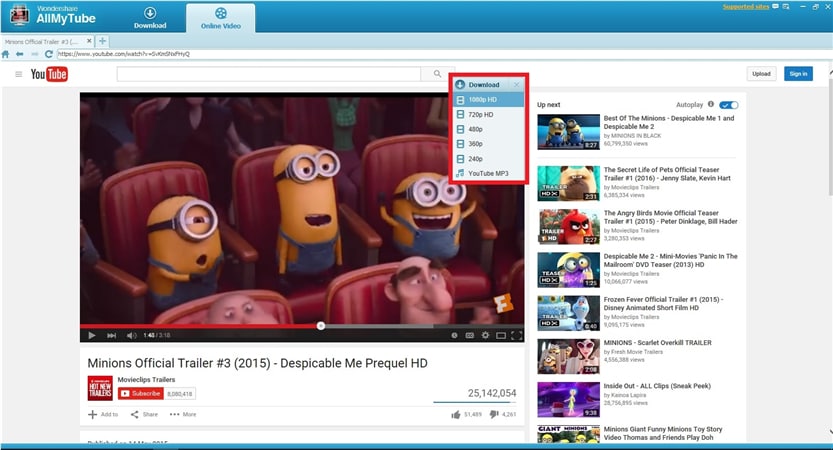Click the Sign in button

pos(798,74)
